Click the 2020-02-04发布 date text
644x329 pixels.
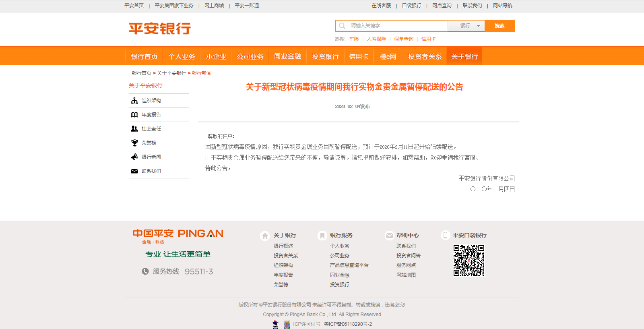353,106
